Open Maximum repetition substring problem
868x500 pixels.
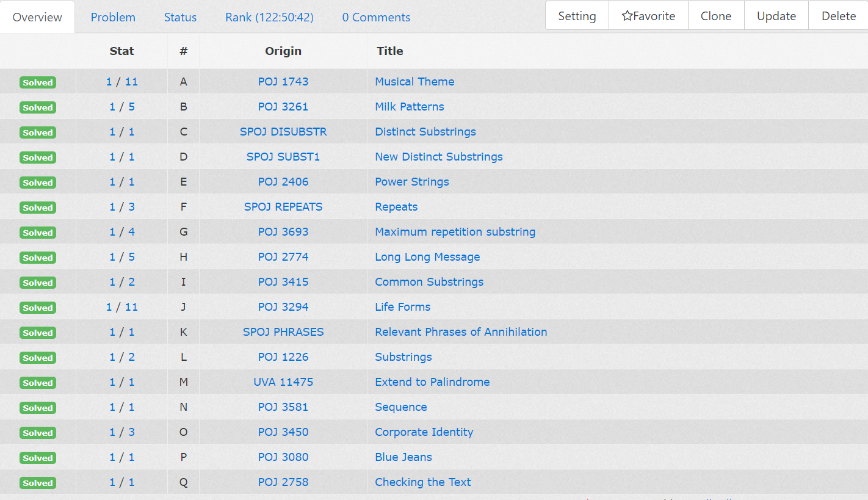point(455,231)
